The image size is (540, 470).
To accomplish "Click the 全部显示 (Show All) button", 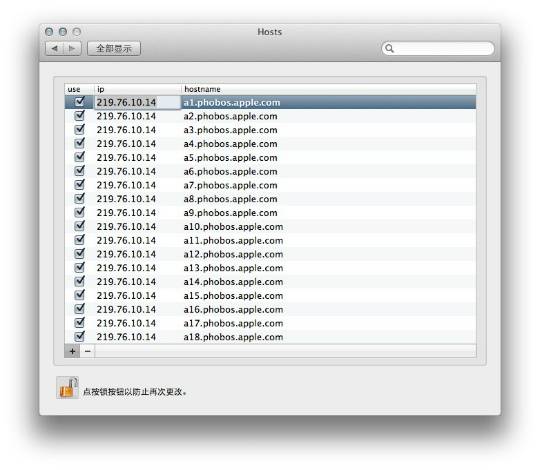I will (114, 48).
